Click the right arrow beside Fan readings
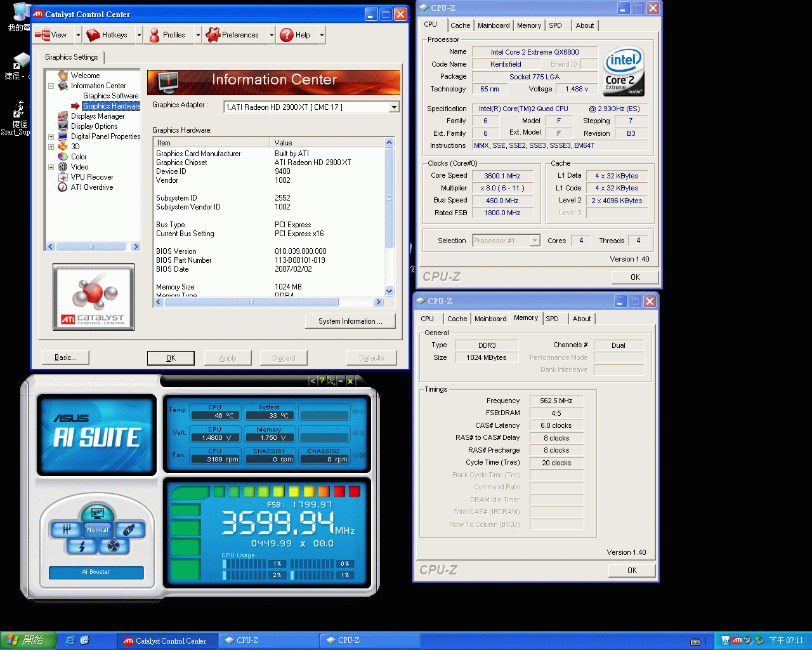This screenshot has height=650, width=812. click(x=362, y=455)
